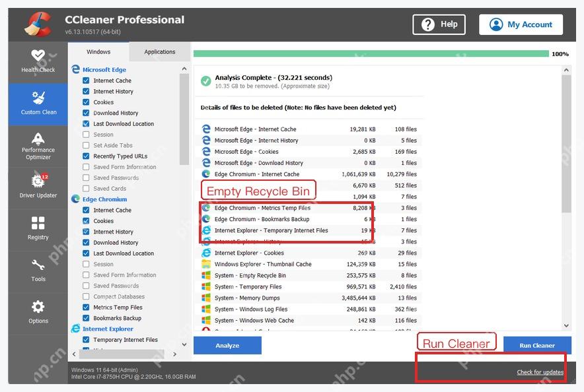
Task: Toggle Microsoft Edge Download History checkbox
Action: click(86, 113)
